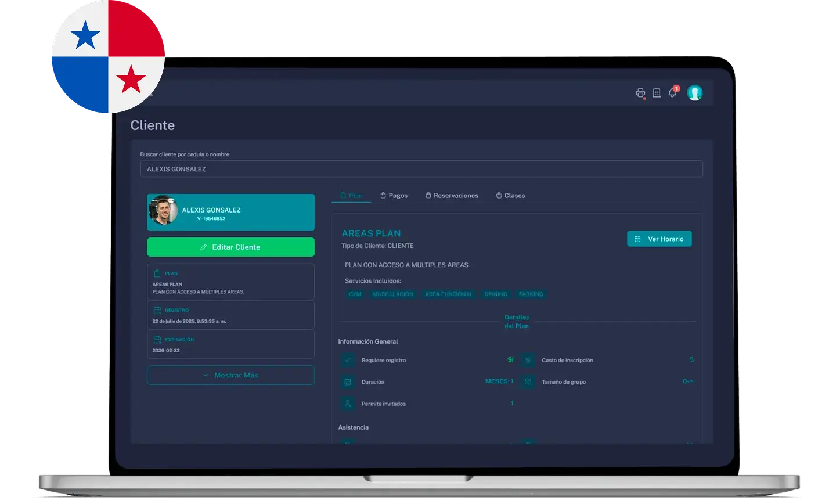Expand details with Mostrar Más
Image resolution: width=836 pixels, height=504 pixels.
click(230, 375)
